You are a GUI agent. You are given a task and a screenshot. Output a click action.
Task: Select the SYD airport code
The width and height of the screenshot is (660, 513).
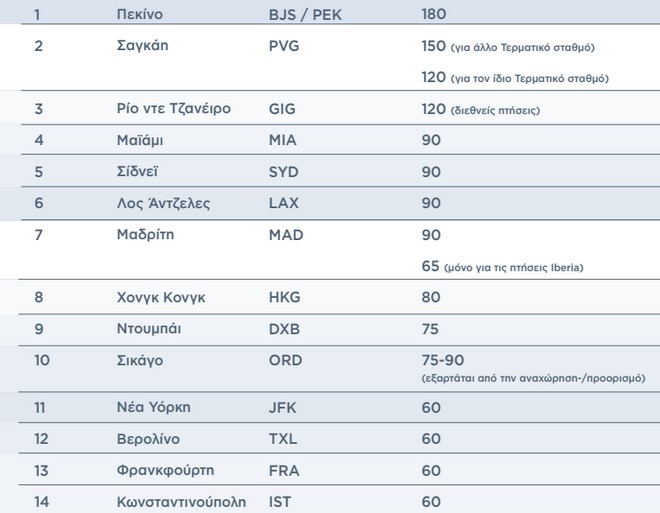click(284, 172)
